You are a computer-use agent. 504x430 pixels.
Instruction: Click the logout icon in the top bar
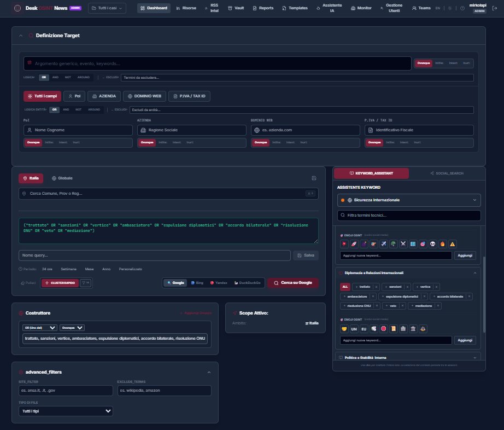coord(495,8)
